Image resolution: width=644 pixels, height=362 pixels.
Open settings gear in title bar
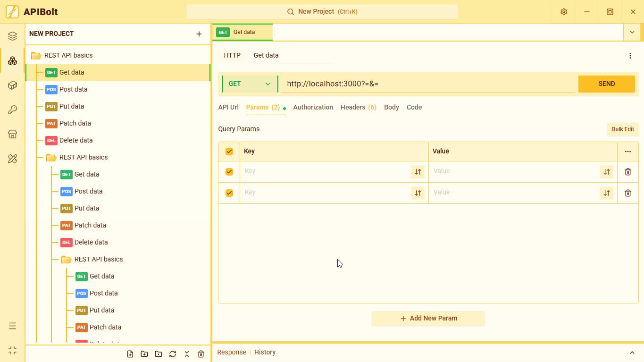[x=564, y=12]
